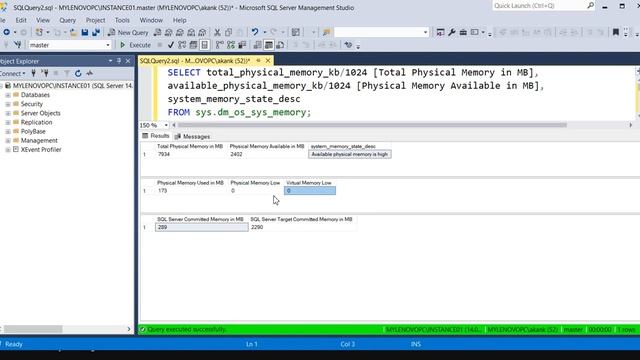
Task: Open the View menu
Action: pyautogui.click(x=43, y=20)
